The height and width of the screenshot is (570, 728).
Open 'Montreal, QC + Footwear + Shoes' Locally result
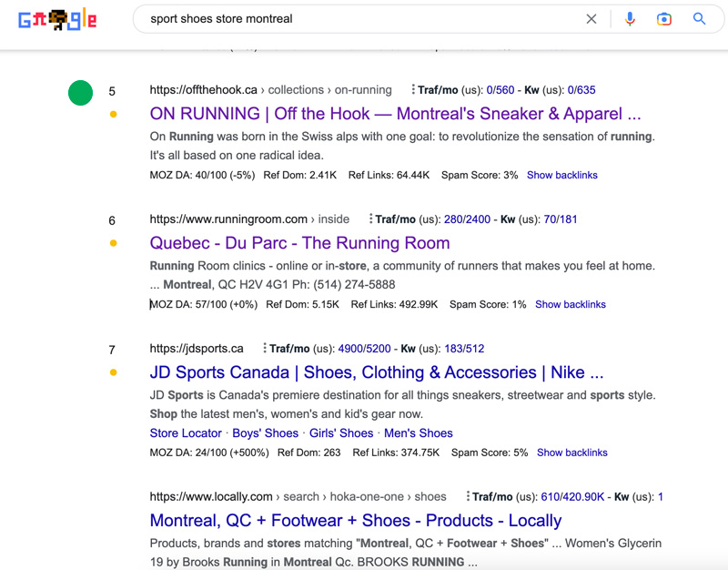pyautogui.click(x=356, y=521)
